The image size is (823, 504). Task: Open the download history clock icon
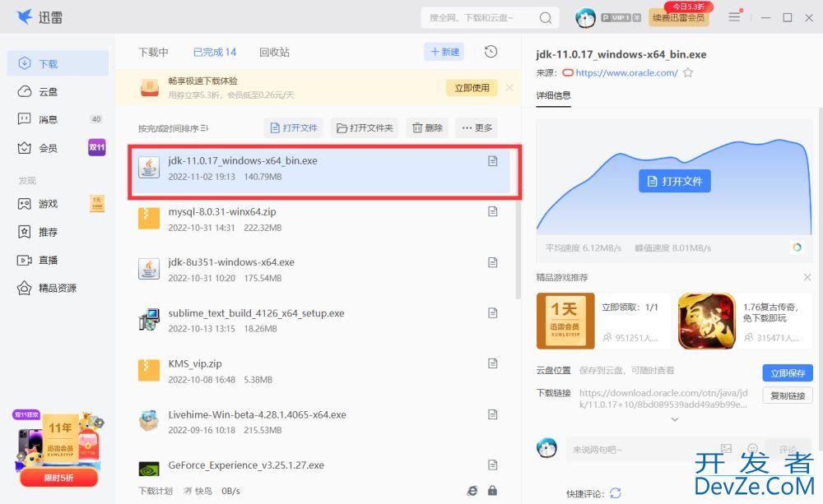coord(491,52)
